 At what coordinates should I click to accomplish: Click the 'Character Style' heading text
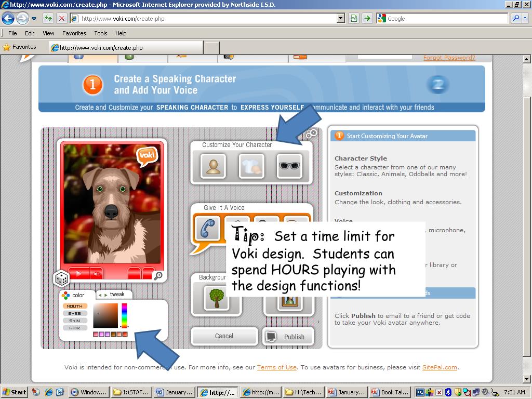(361, 158)
